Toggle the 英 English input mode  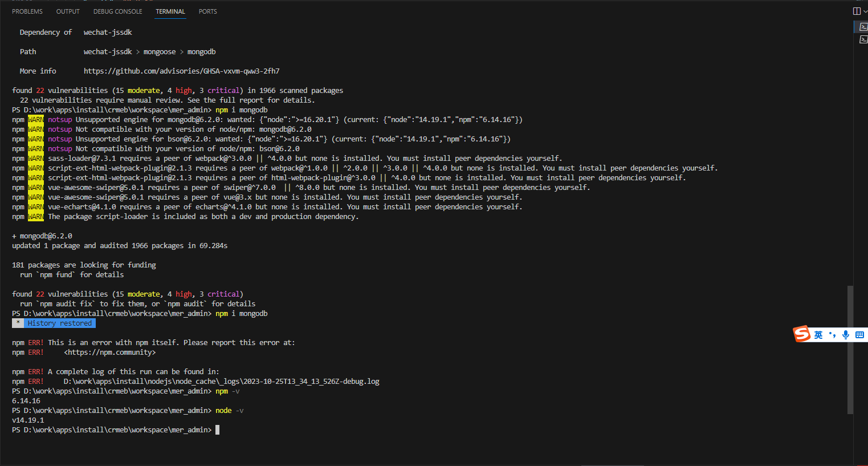tap(818, 335)
